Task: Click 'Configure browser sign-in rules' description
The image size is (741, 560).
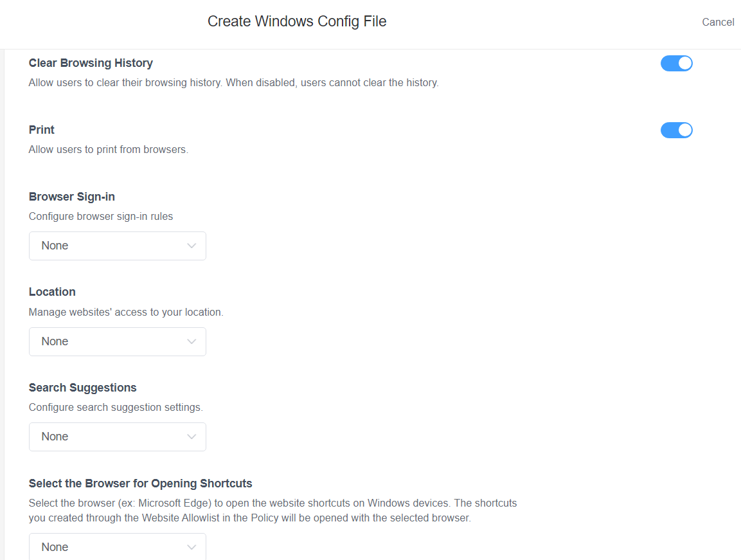Action: [x=101, y=216]
